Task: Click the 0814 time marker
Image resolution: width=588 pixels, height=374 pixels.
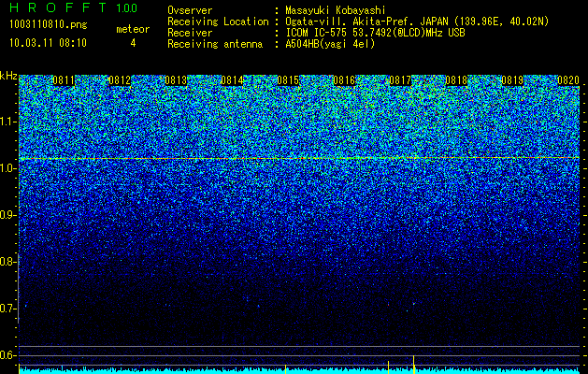Action: (232, 80)
